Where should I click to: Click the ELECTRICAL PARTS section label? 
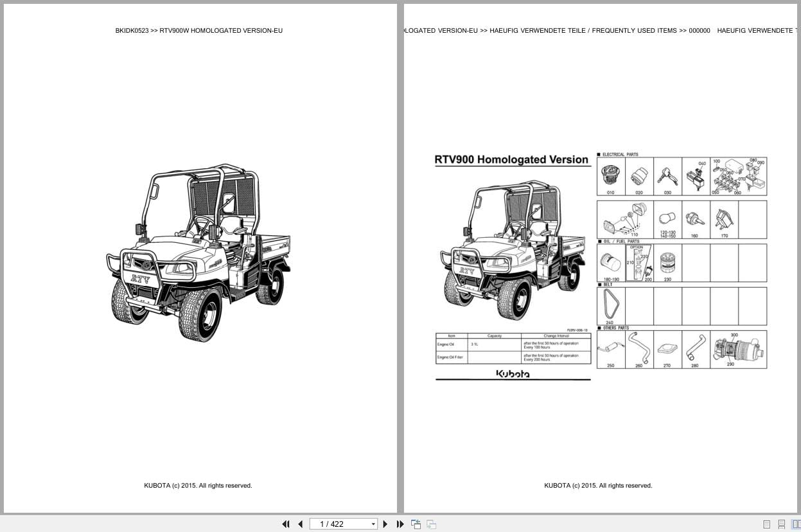pos(620,155)
